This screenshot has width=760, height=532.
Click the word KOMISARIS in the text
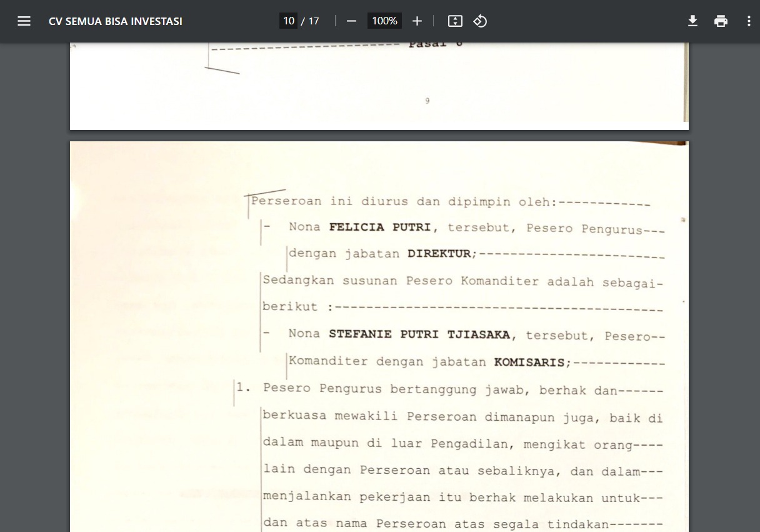[529, 362]
